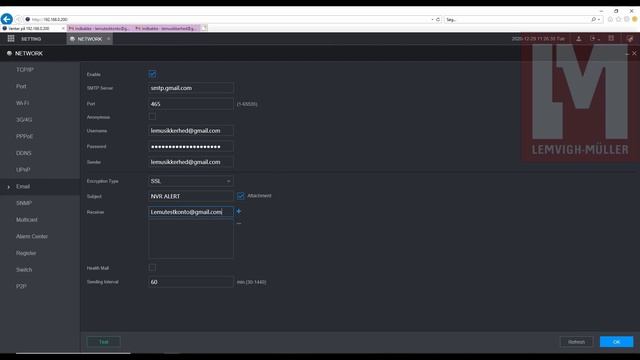Open the favorites star icon
This screenshot has height=360, width=640.
click(618, 19)
